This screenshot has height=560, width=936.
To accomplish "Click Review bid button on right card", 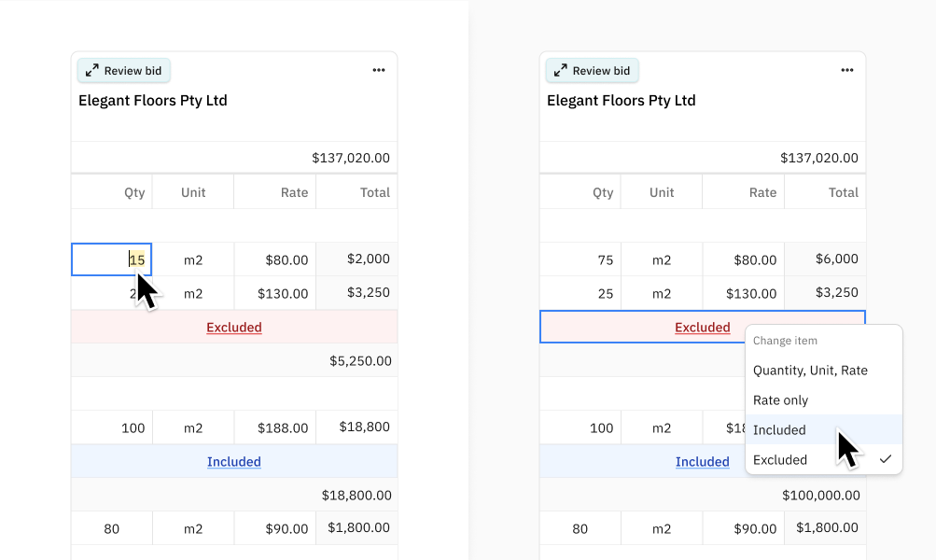I will 592,70.
